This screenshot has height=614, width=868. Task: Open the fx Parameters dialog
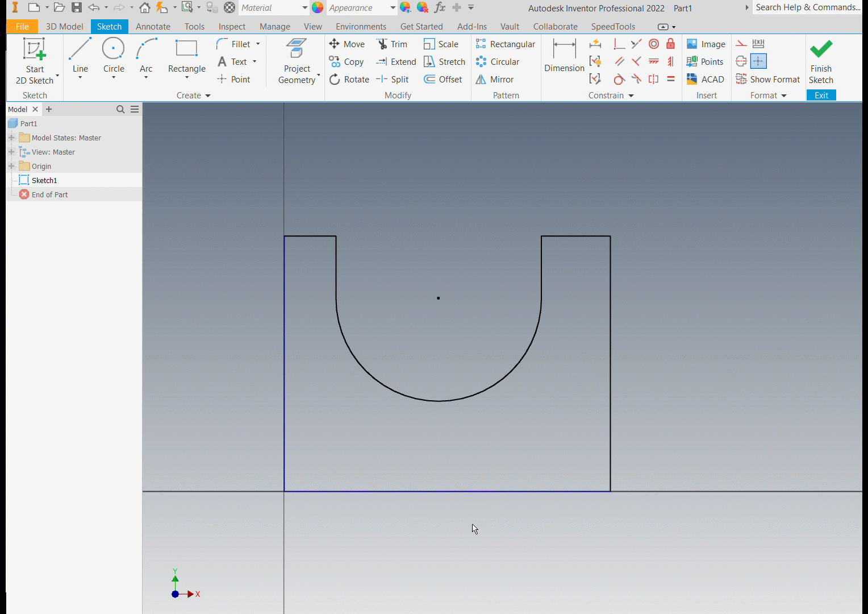[x=440, y=7]
